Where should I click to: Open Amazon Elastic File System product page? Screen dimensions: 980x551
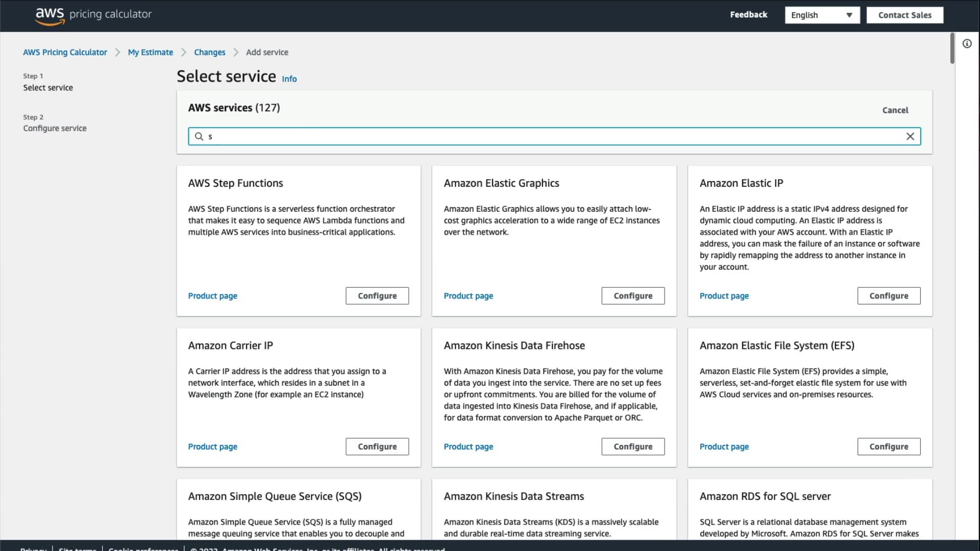click(x=724, y=446)
